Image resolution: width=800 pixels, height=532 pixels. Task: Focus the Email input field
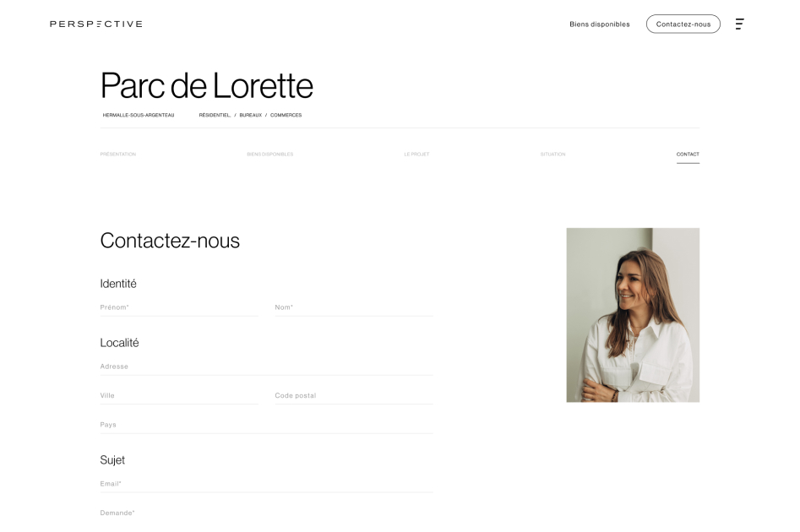[x=266, y=484]
